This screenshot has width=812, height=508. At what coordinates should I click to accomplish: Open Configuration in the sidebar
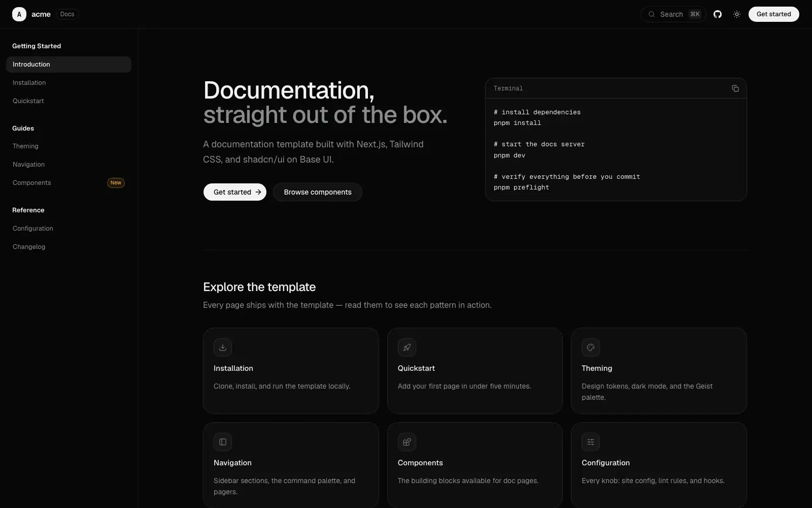coord(69,229)
